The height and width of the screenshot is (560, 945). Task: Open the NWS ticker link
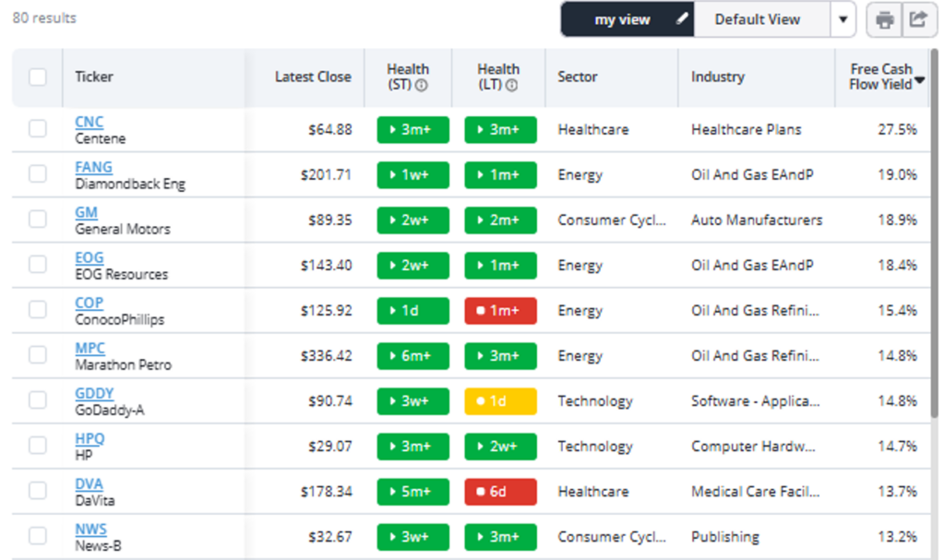point(91,529)
